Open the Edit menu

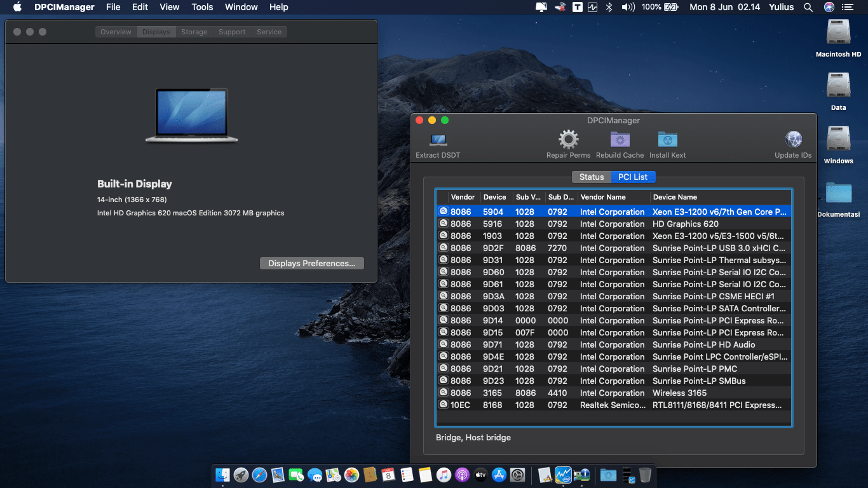[140, 7]
